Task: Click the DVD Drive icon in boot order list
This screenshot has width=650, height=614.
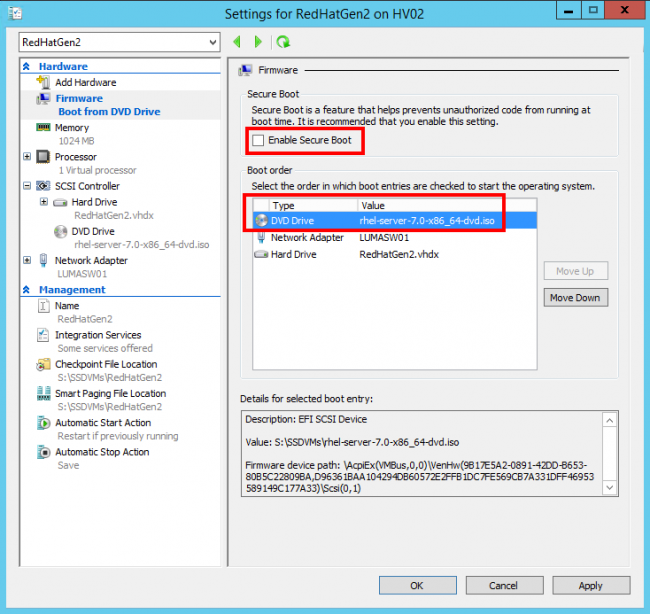Action: click(262, 221)
